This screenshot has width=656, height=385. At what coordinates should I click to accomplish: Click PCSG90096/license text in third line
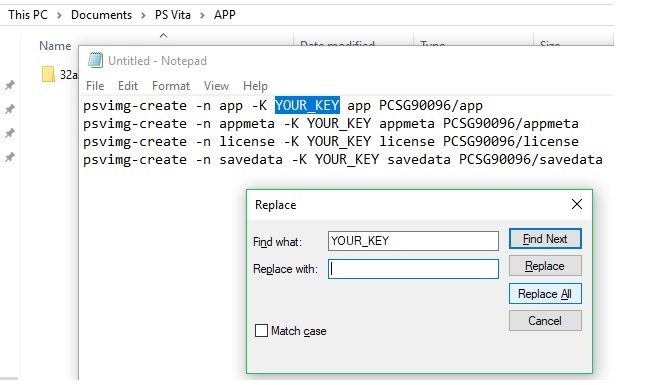[511, 141]
